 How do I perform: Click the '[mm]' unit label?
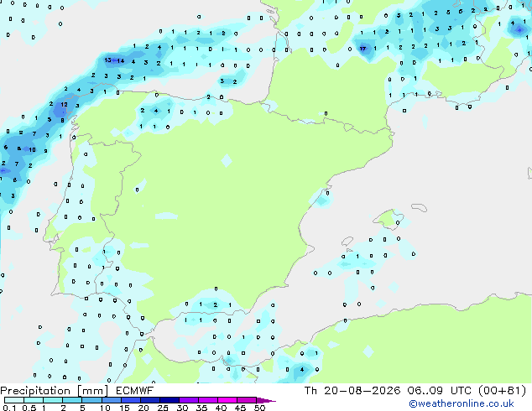[93, 391]
